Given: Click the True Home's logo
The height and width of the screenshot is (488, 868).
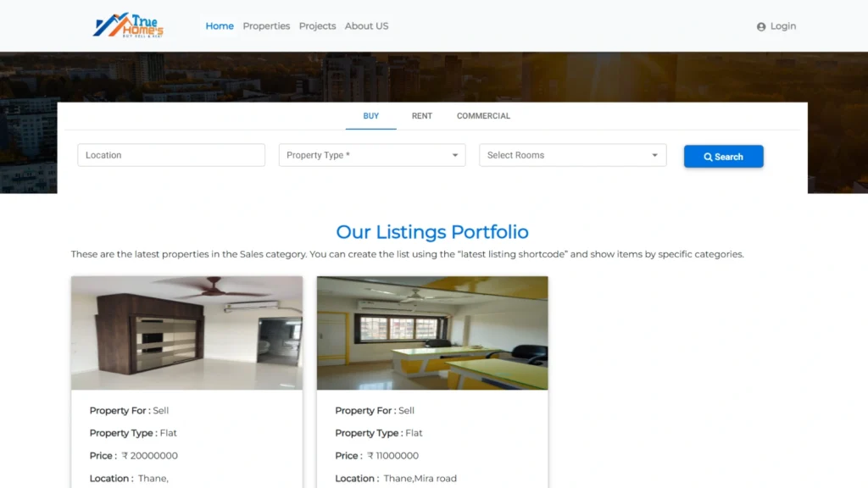Looking at the screenshot, I should click(x=129, y=25).
